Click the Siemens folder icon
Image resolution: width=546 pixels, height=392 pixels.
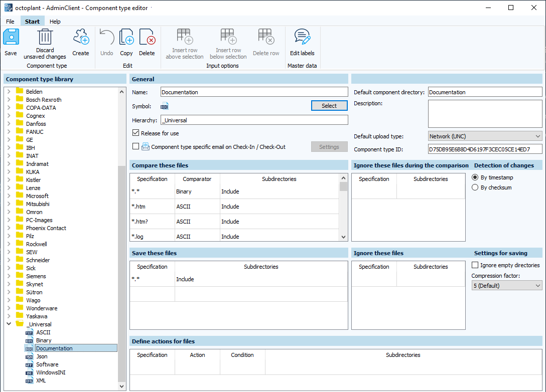(20, 276)
